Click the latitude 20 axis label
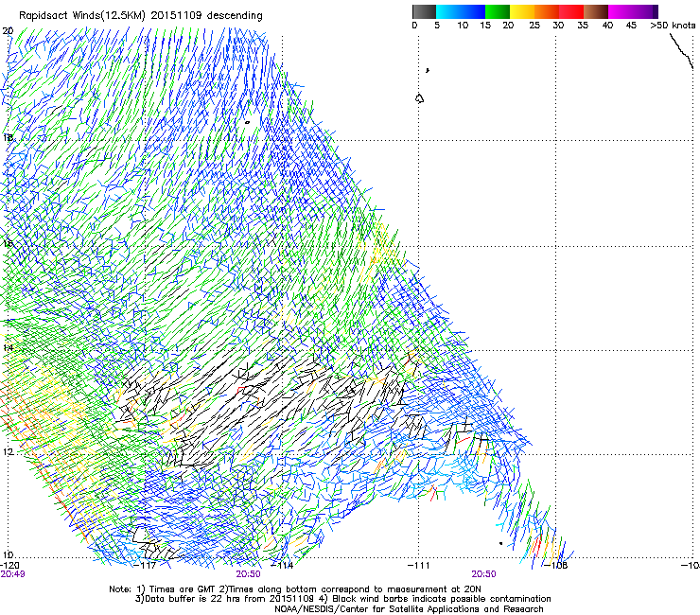 tap(8, 31)
